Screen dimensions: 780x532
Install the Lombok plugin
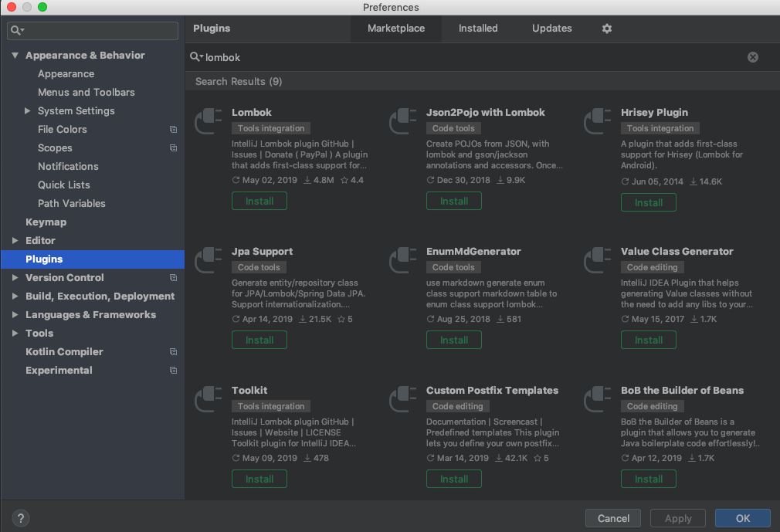[x=259, y=201]
